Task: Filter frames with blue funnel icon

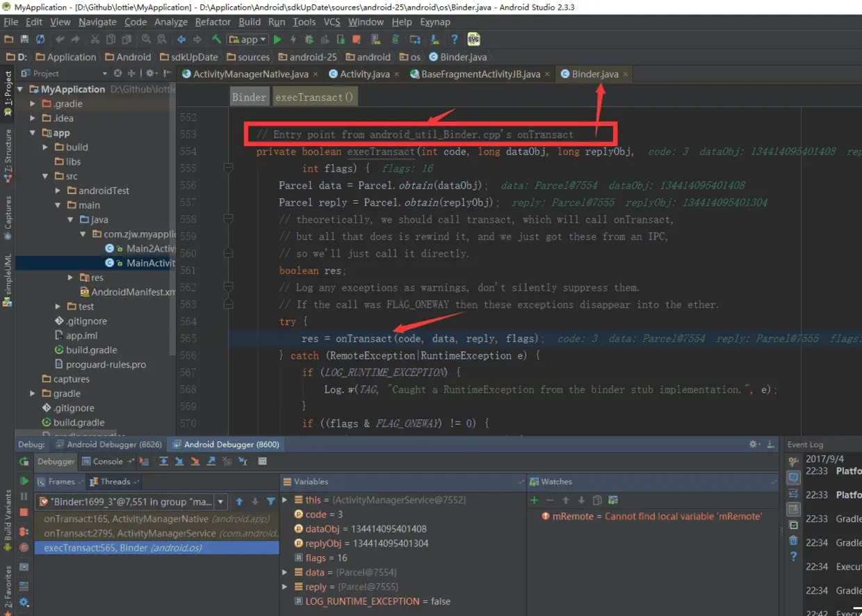Action: point(271,501)
